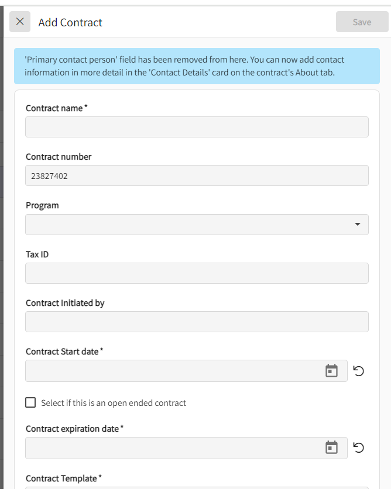Open the Program combo box
This screenshot has width=392, height=490.
[x=197, y=224]
